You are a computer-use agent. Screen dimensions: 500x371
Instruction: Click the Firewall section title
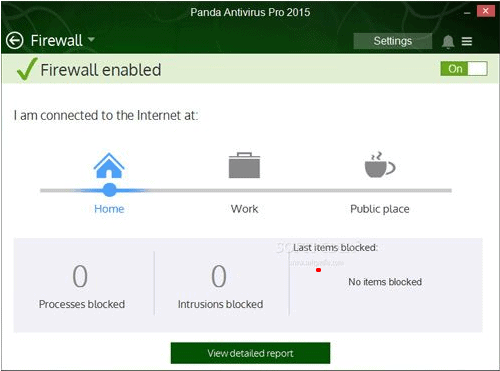click(x=56, y=41)
